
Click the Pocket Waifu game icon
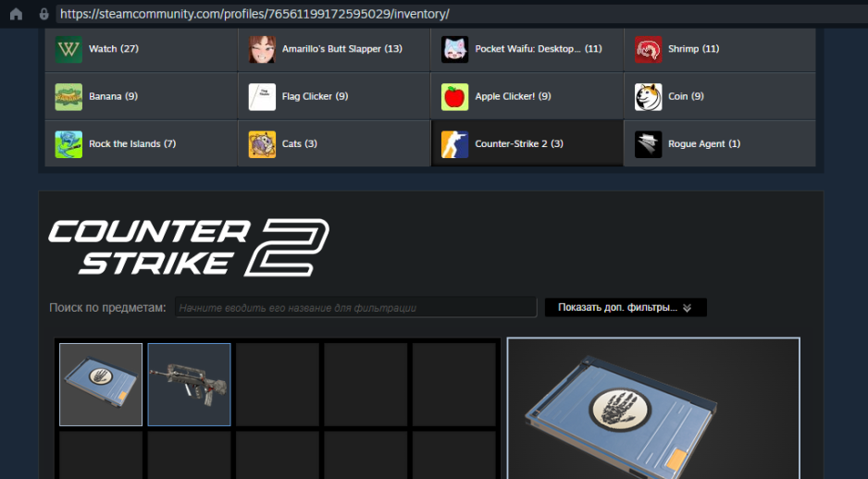click(x=454, y=49)
